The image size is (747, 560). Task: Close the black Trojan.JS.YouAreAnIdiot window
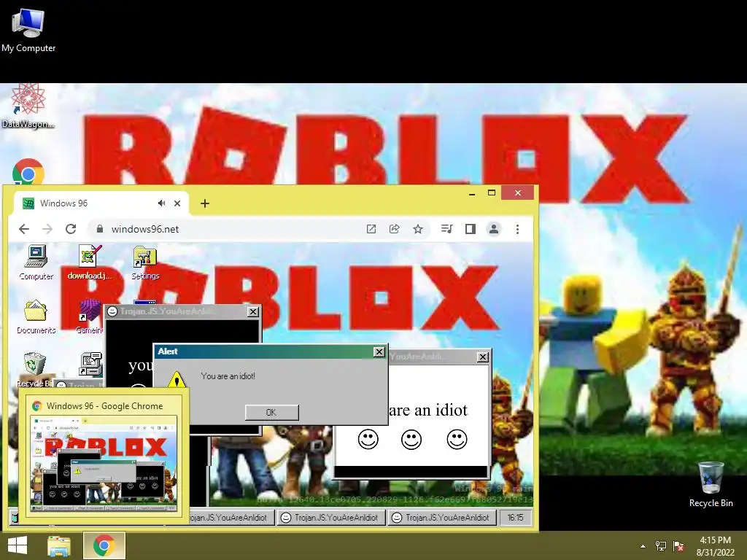click(253, 312)
